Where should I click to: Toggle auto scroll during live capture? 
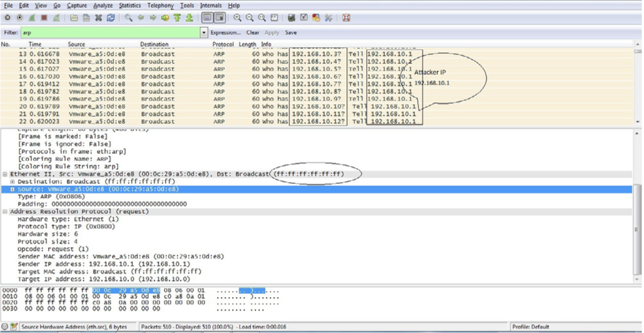[220, 18]
